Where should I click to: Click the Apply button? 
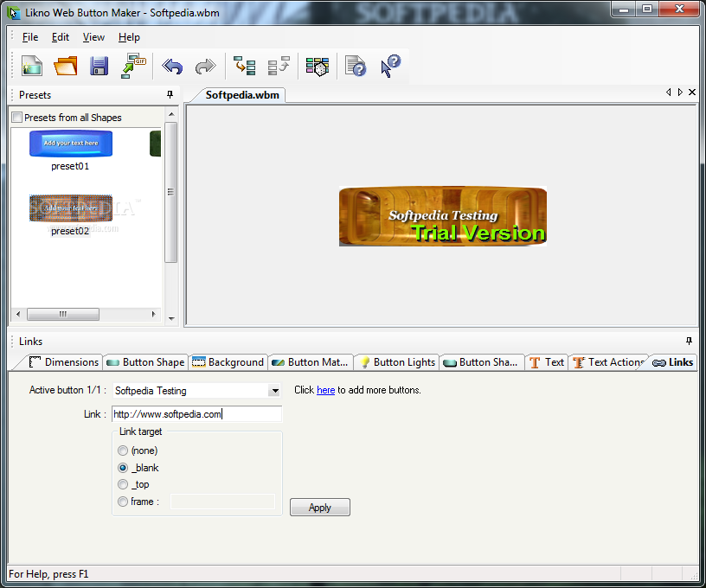click(x=319, y=508)
